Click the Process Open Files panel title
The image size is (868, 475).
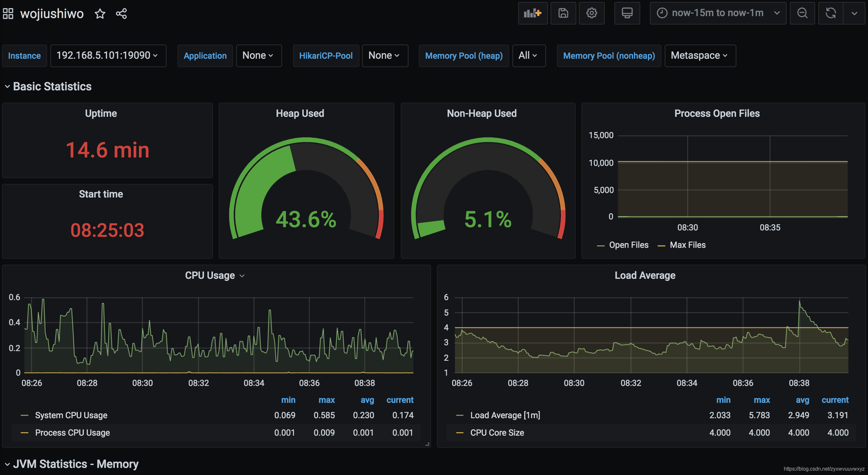pyautogui.click(x=717, y=114)
